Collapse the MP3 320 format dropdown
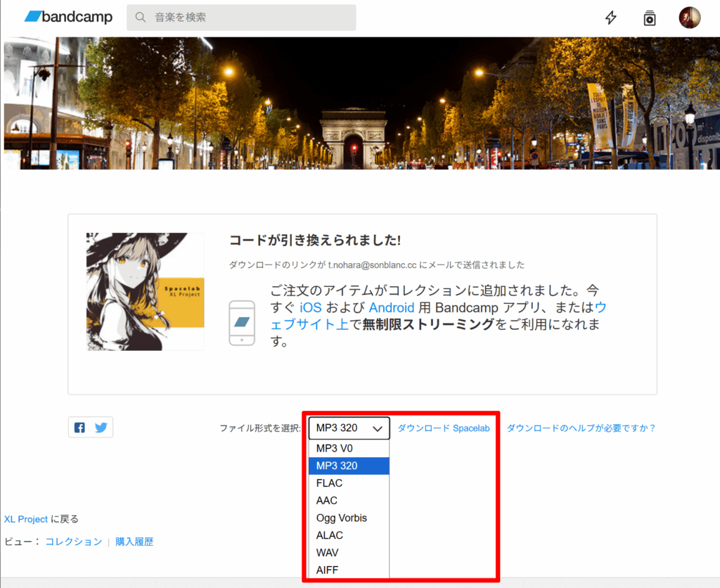 [349, 428]
